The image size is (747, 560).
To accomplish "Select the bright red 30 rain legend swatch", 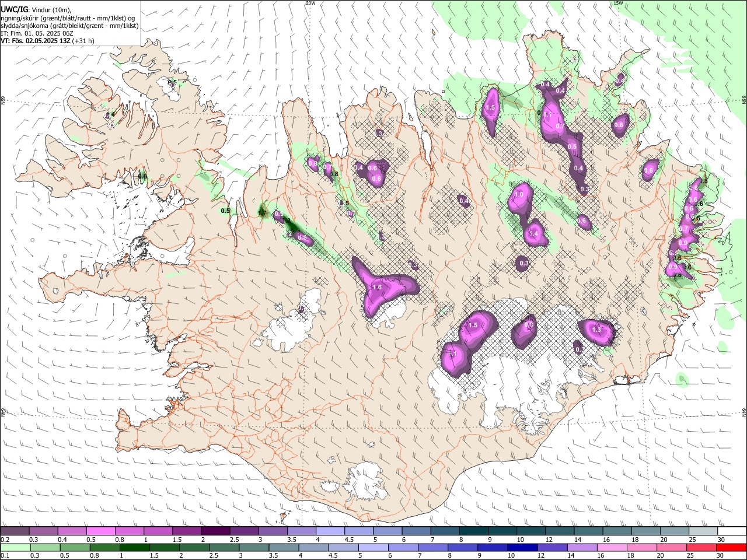I will pos(731,547).
